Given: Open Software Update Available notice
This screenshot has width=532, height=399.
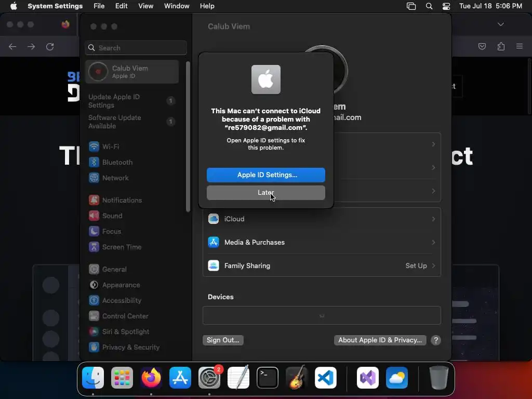Looking at the screenshot, I should 132,122.
